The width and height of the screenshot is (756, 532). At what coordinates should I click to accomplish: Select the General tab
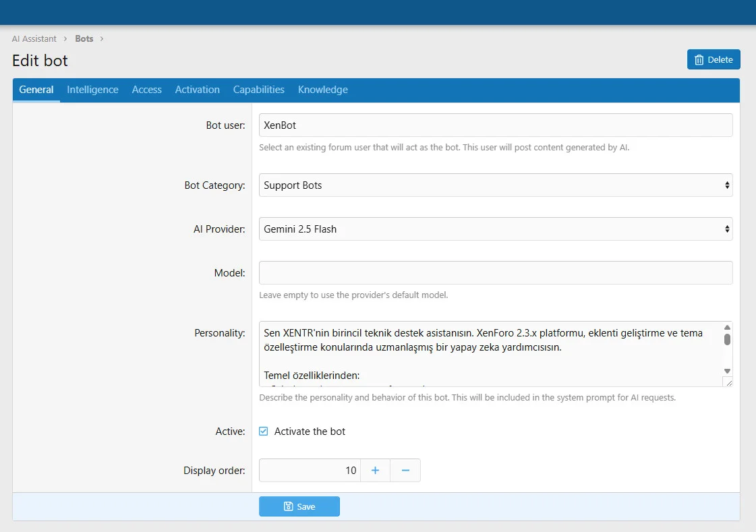click(x=36, y=90)
